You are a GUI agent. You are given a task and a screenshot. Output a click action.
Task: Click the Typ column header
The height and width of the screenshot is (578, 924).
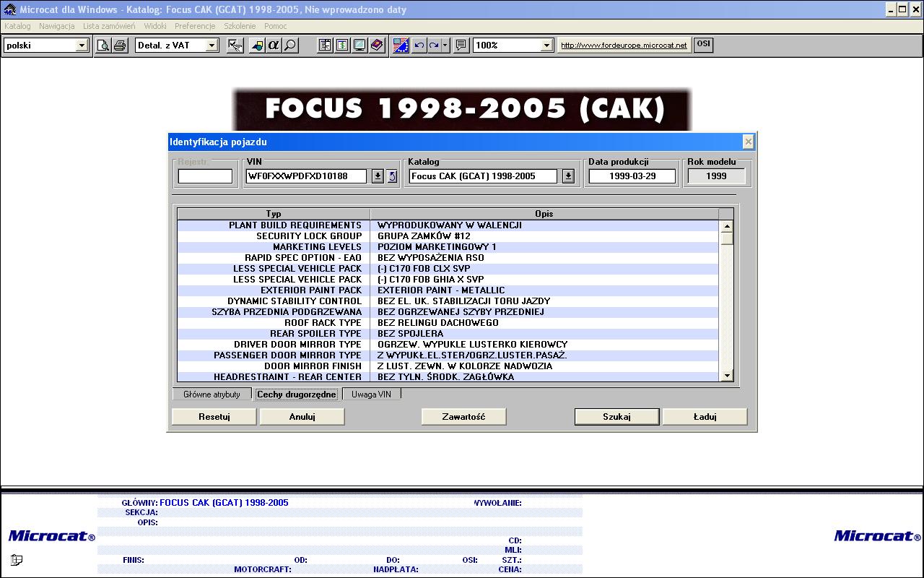(x=274, y=214)
